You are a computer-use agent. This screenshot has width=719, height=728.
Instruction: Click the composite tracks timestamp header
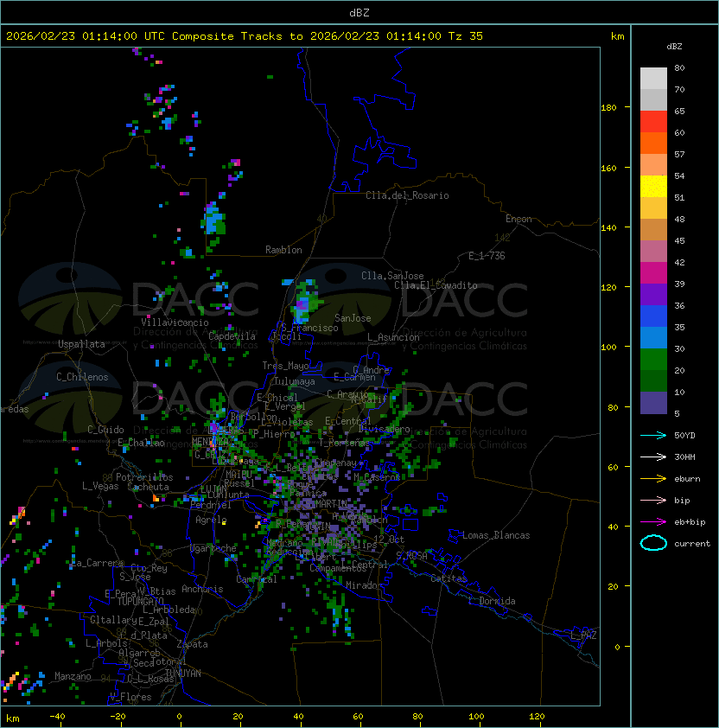(x=245, y=35)
